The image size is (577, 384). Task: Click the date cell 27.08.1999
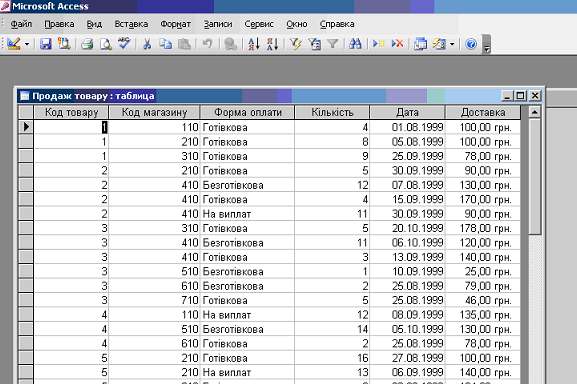coord(407,358)
